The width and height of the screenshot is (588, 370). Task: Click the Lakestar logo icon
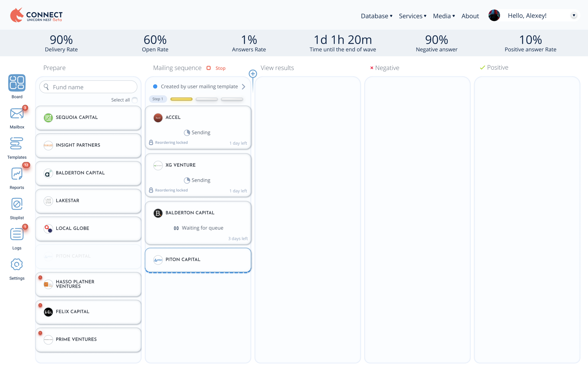pyautogui.click(x=48, y=201)
